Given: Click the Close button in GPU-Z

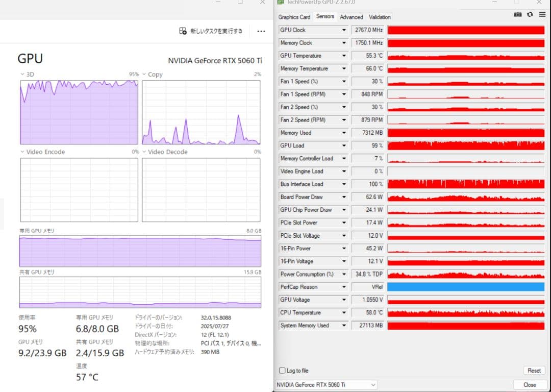Looking at the screenshot, I should point(530,385).
